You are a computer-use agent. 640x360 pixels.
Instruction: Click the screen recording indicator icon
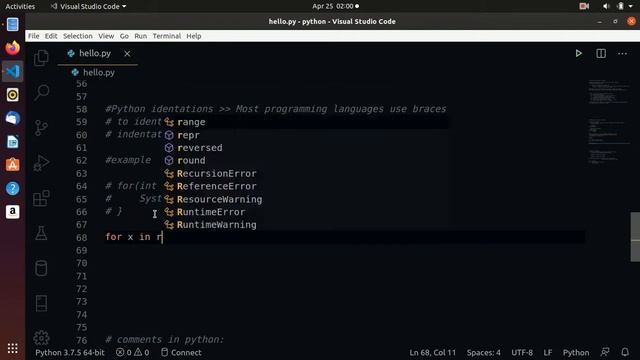coord(584,6)
